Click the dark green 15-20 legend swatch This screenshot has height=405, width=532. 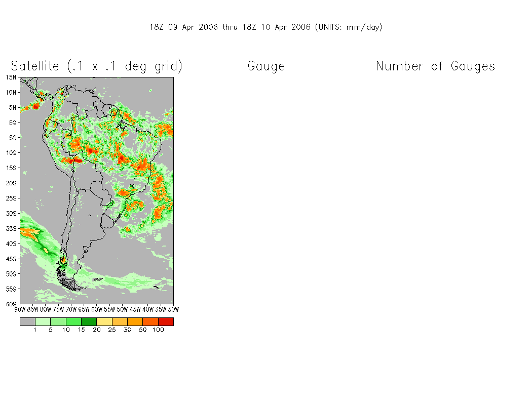89,321
